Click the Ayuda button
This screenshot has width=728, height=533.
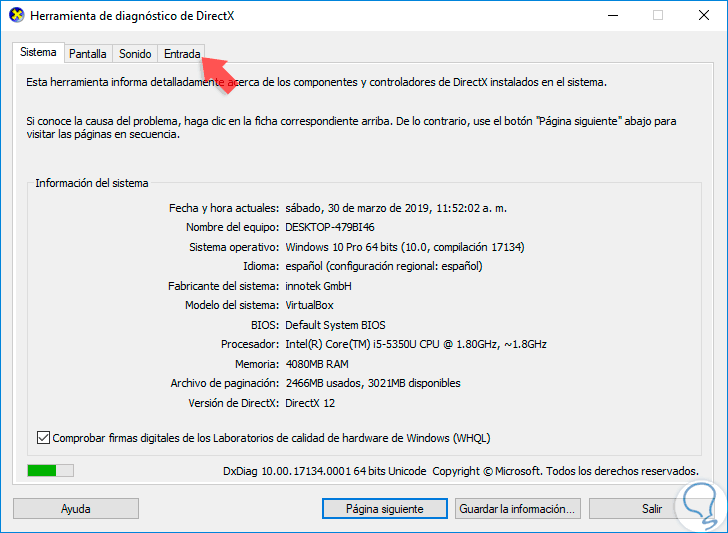click(x=76, y=509)
